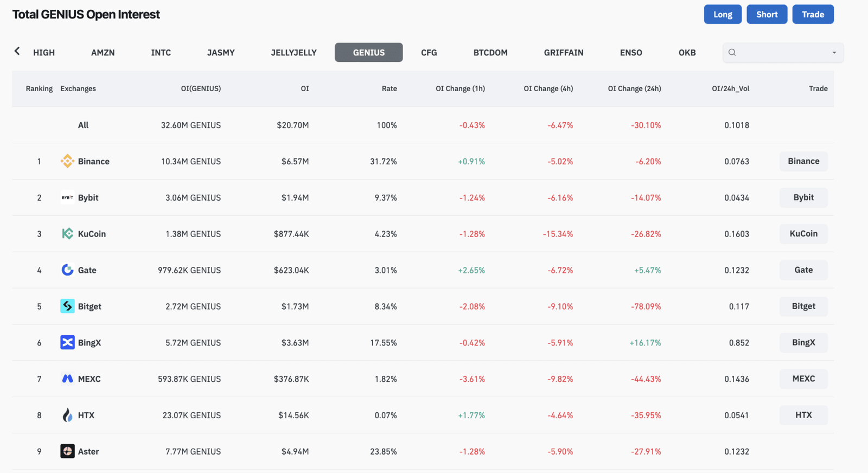The height and width of the screenshot is (473, 868).
Task: Click the Bitget logo icon
Action: pos(67,306)
